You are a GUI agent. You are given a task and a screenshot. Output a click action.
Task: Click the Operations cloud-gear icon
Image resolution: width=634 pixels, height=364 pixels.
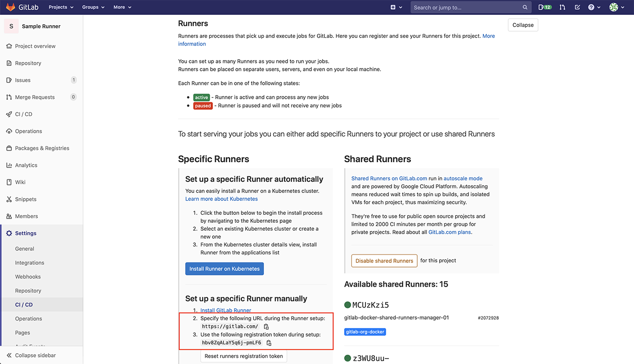point(9,131)
